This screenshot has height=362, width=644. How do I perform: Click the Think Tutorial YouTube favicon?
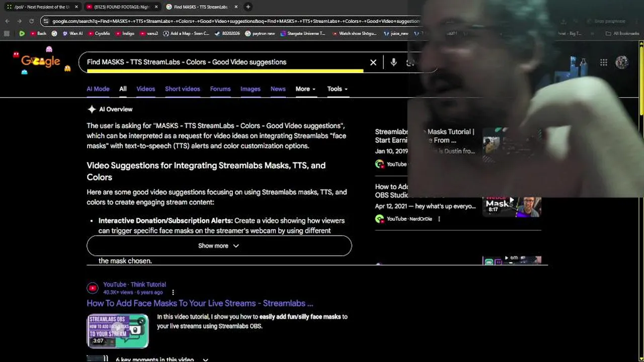click(93, 288)
